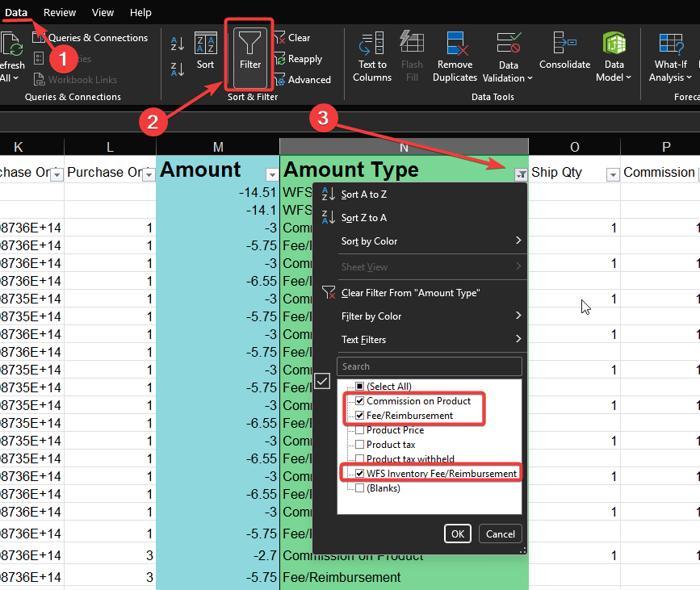Click Cancel in filter menu
700x590 pixels.
[500, 534]
